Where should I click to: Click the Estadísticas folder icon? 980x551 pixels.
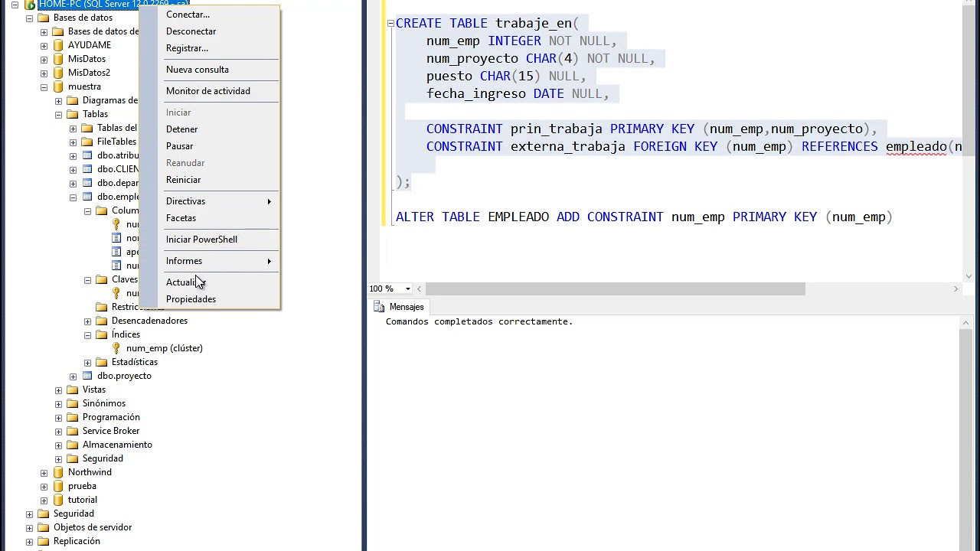pyautogui.click(x=102, y=362)
